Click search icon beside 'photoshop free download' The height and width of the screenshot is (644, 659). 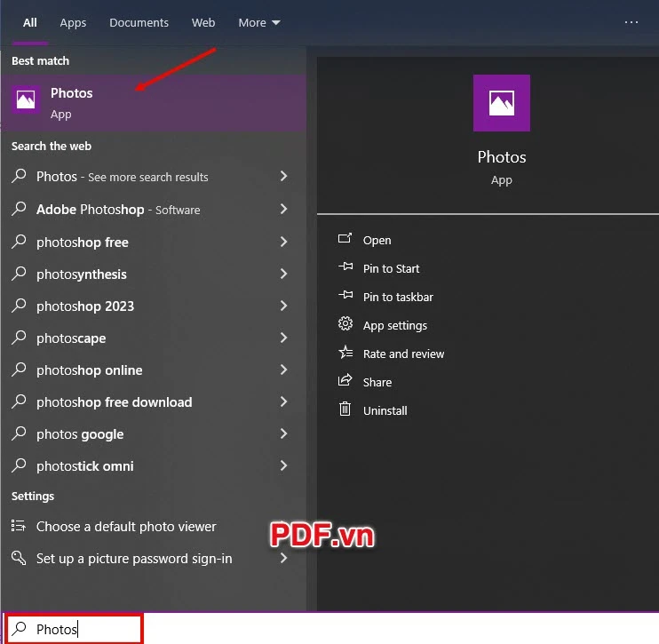point(19,402)
